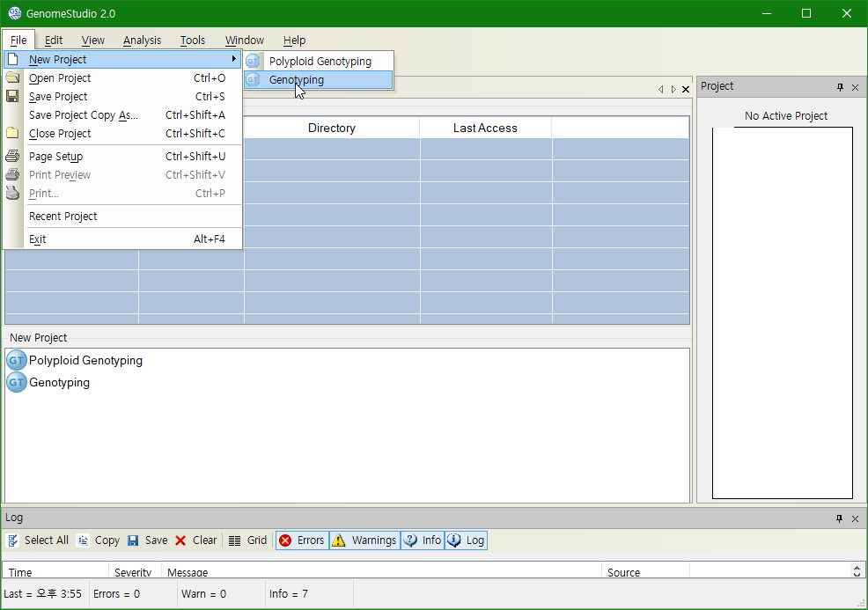
Task: Open the File menu
Action: pyautogui.click(x=18, y=40)
